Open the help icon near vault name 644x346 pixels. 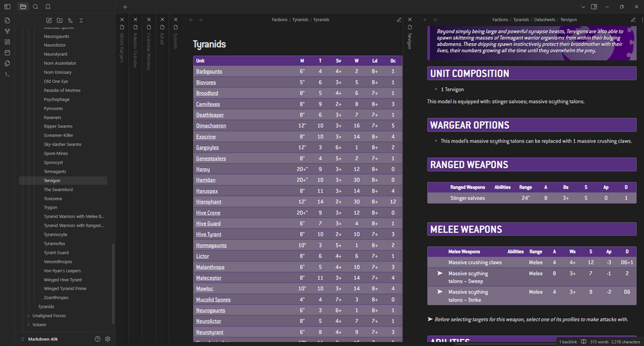coord(97,339)
